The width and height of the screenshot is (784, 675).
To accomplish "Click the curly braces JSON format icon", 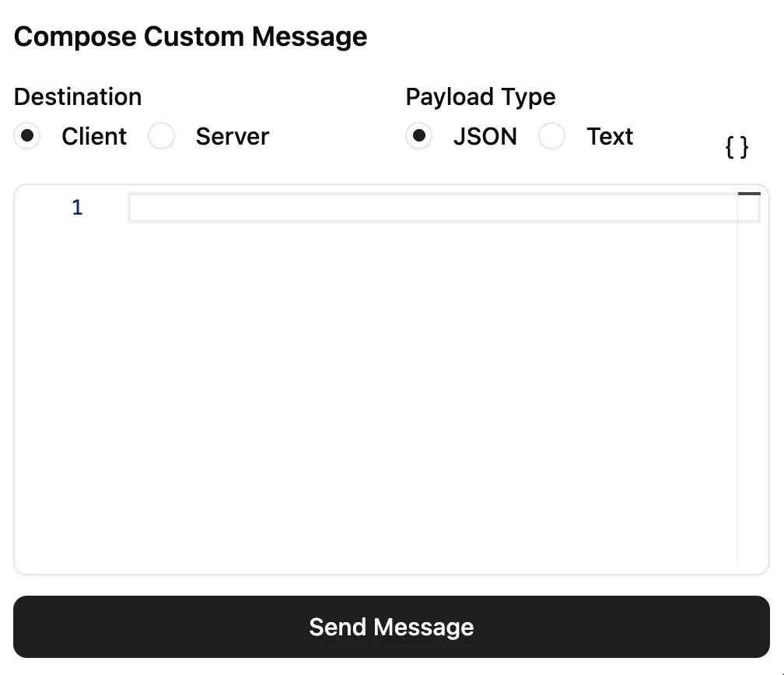I will click(737, 146).
